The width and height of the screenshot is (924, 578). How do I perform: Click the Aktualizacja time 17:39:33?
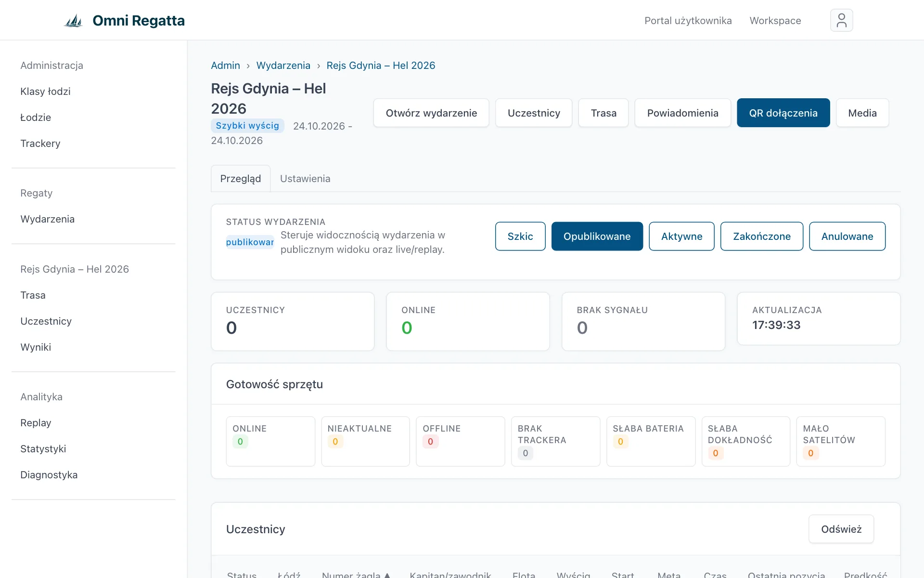pos(776,325)
